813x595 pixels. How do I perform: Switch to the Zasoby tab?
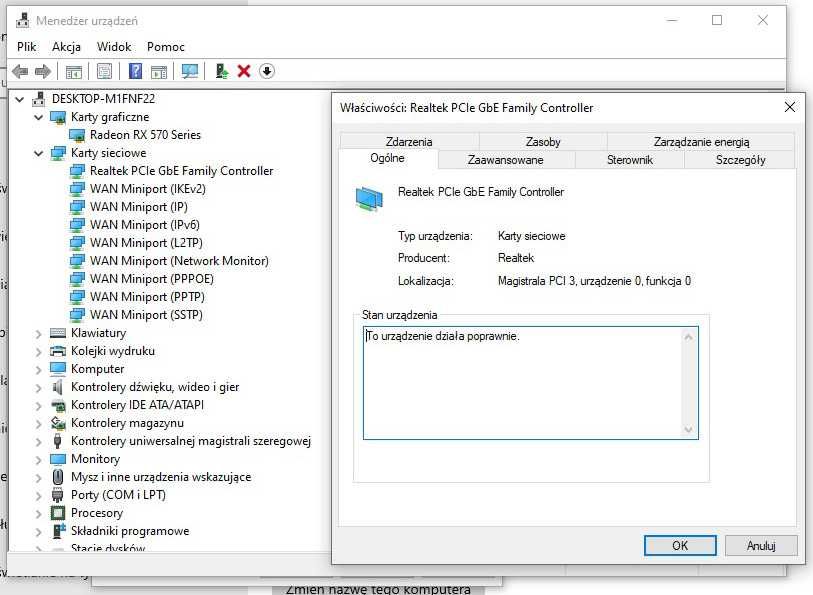[543, 141]
